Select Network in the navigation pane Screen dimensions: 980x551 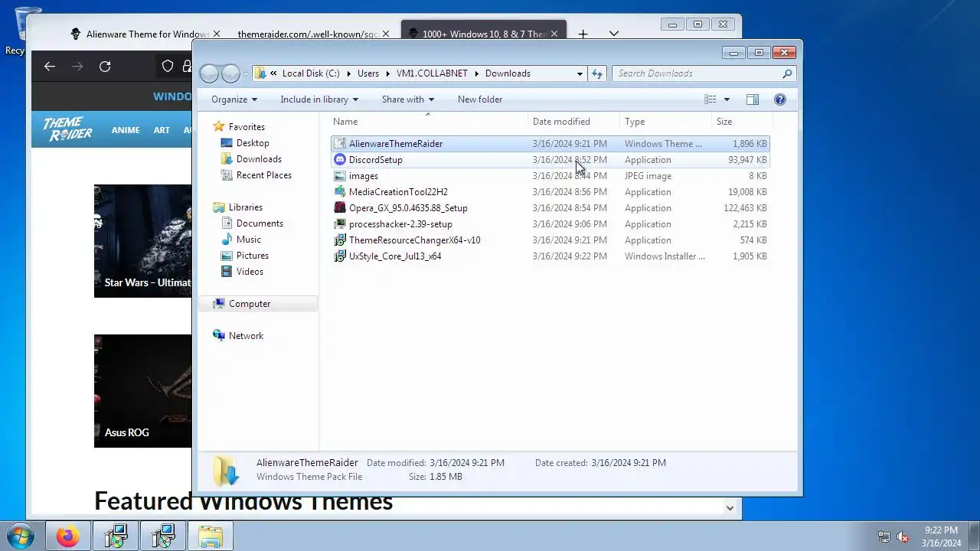pos(246,336)
